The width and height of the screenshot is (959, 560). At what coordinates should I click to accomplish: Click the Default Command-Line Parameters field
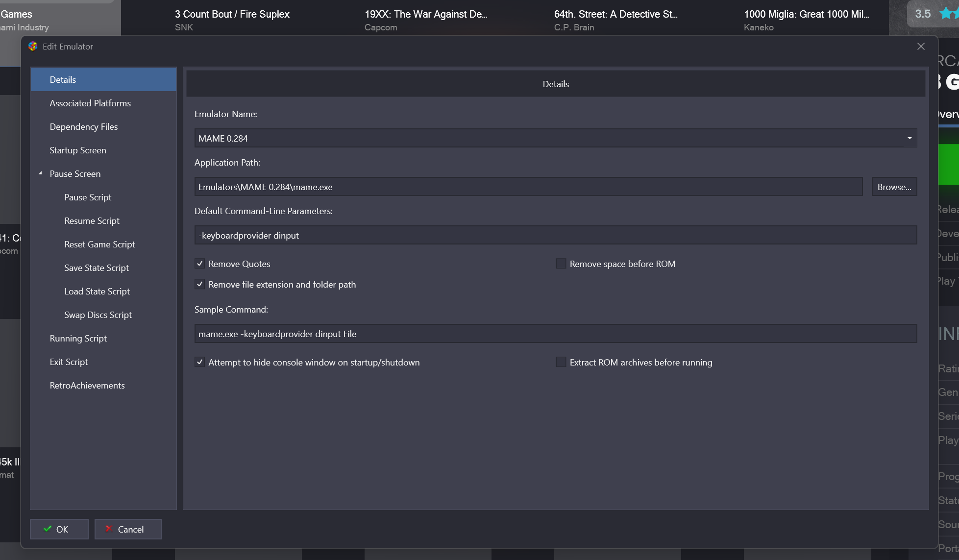click(555, 236)
